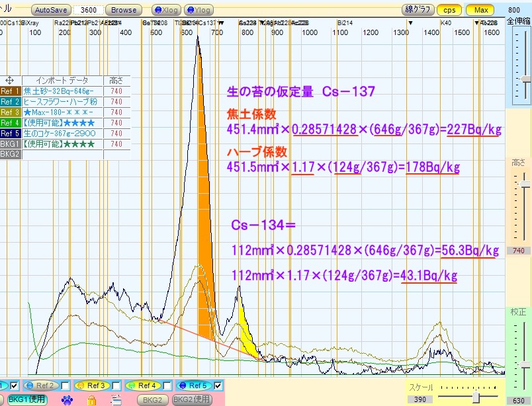Viewport: 532px width, 406px height.
Task: Click the window list icon beside the padlock
Action: pos(116,400)
